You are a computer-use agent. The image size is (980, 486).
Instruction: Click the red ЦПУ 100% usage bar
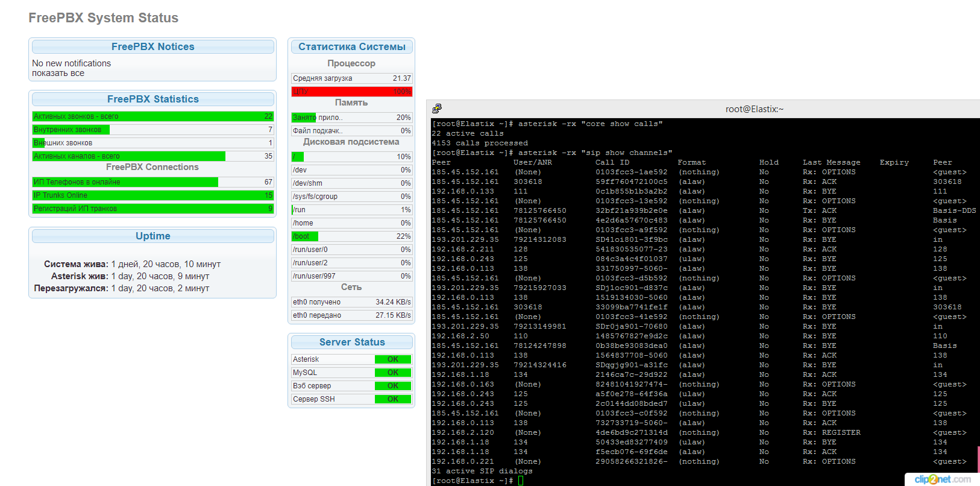point(351,92)
